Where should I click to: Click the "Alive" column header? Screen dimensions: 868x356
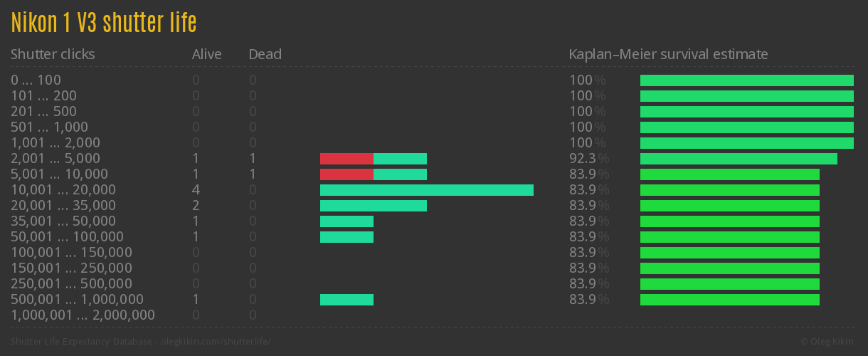[206, 54]
